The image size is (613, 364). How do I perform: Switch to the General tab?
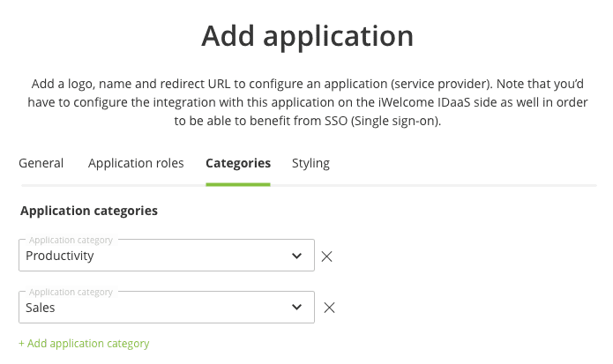(41, 163)
